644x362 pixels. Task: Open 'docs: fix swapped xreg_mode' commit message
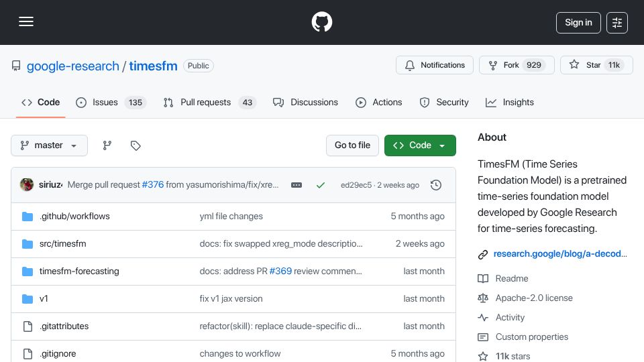coord(281,244)
